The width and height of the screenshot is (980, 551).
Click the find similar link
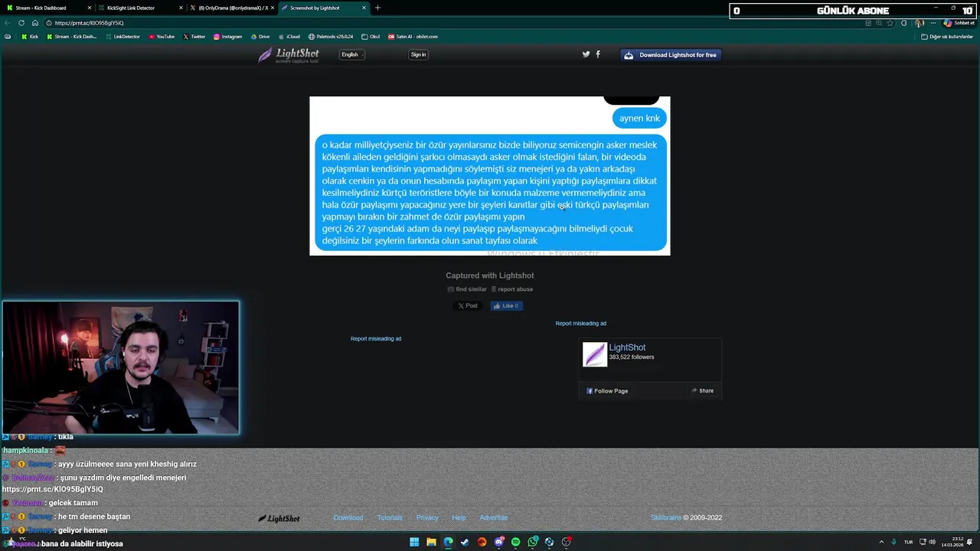tap(467, 289)
